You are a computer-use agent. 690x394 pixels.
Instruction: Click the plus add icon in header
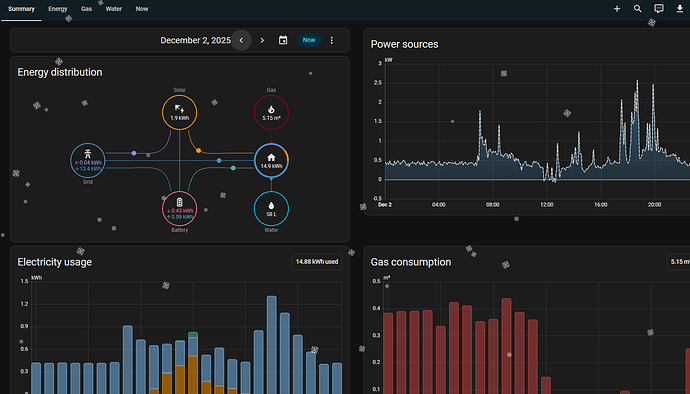[617, 9]
